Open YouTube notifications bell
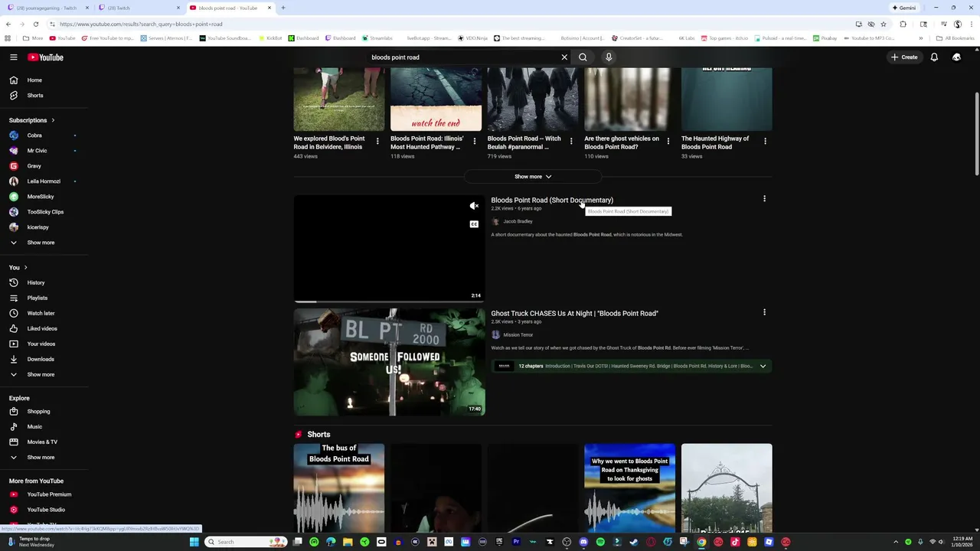The height and width of the screenshot is (551, 980). click(934, 57)
